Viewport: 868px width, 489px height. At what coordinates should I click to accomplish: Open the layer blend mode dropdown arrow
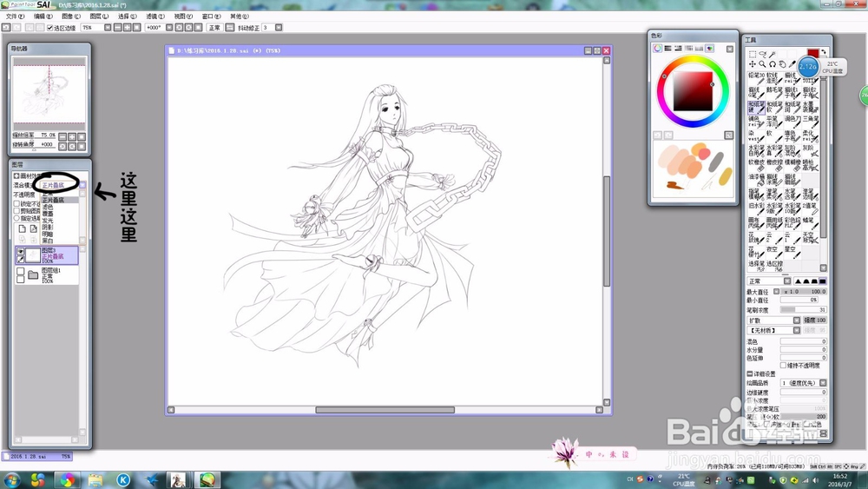click(x=82, y=185)
